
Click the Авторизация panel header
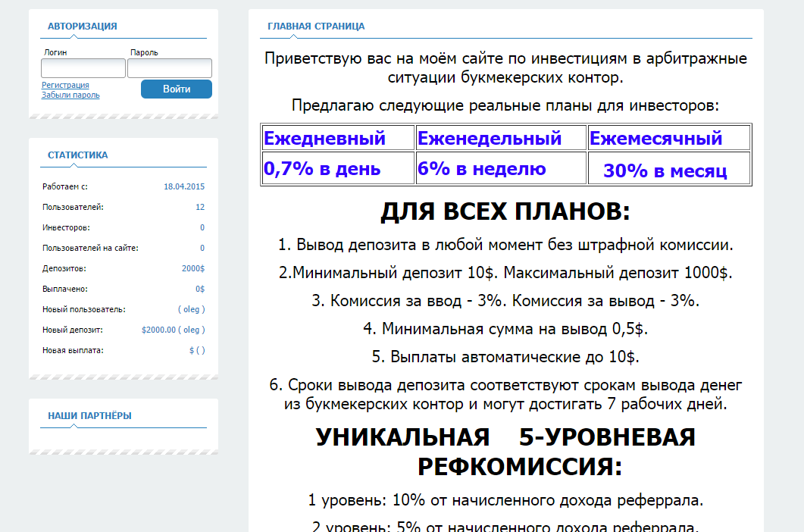[82, 27]
